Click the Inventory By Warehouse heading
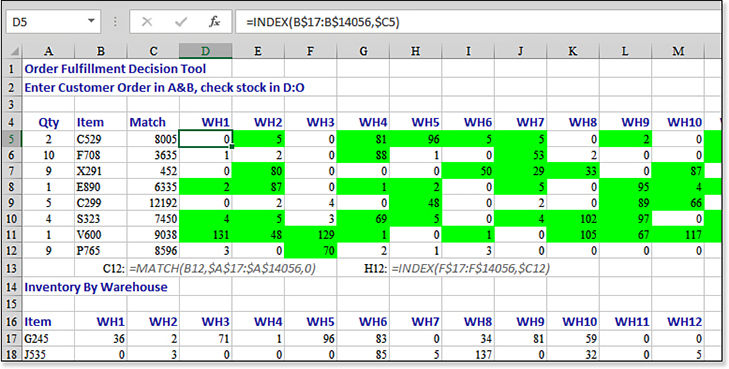Image resolution: width=729 pixels, height=369 pixels. click(96, 287)
